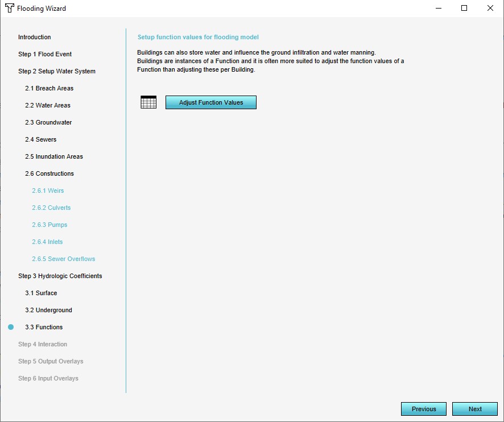Click the table grid icon

click(148, 102)
